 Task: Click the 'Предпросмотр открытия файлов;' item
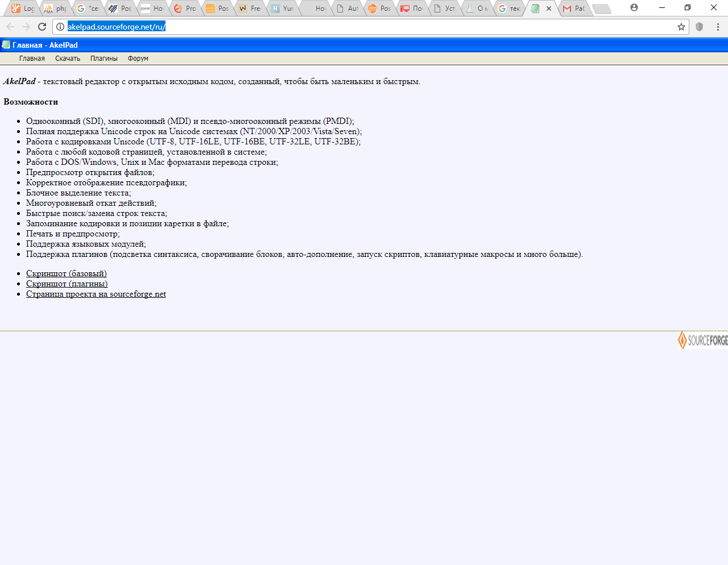point(90,172)
